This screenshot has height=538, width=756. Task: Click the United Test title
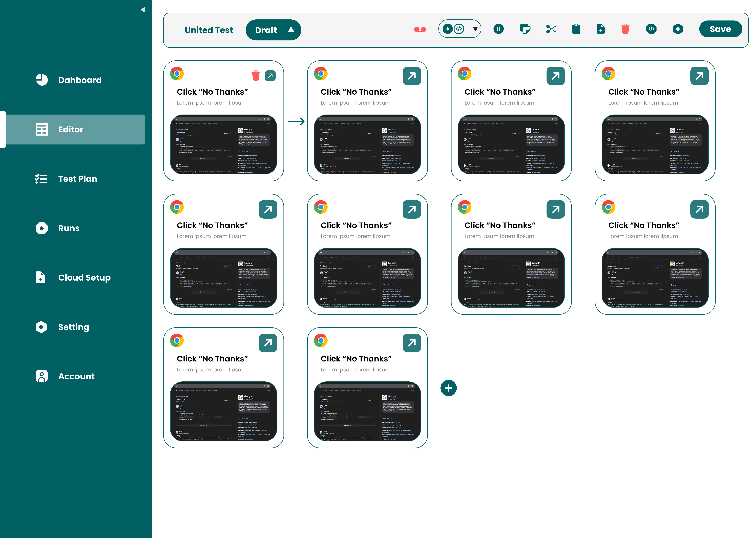pos(209,30)
